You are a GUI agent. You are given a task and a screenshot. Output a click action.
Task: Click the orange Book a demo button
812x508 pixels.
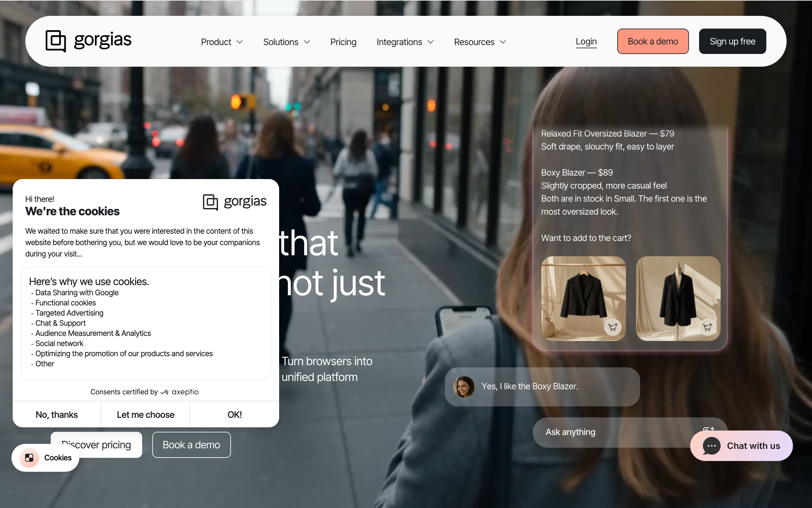coord(653,41)
